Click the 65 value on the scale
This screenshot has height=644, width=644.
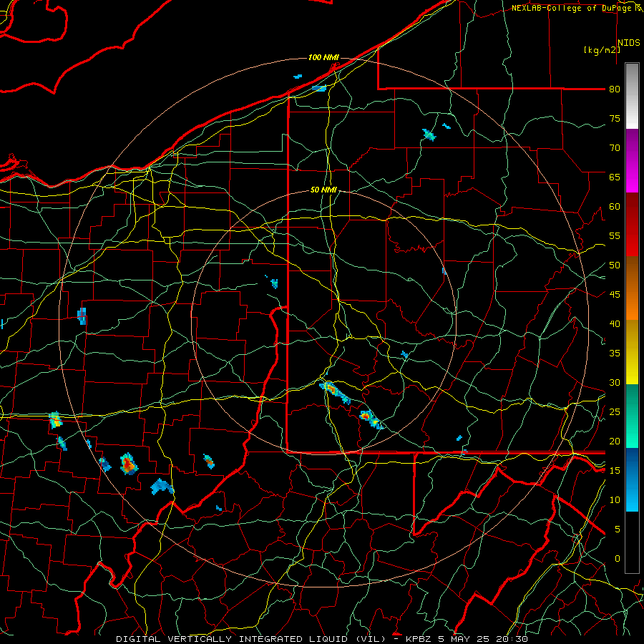pyautogui.click(x=615, y=177)
